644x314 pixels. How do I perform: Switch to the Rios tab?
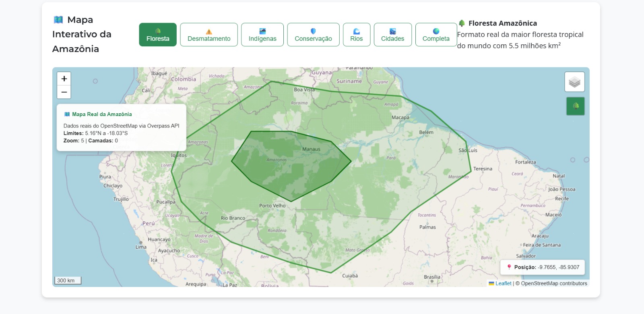click(x=357, y=35)
